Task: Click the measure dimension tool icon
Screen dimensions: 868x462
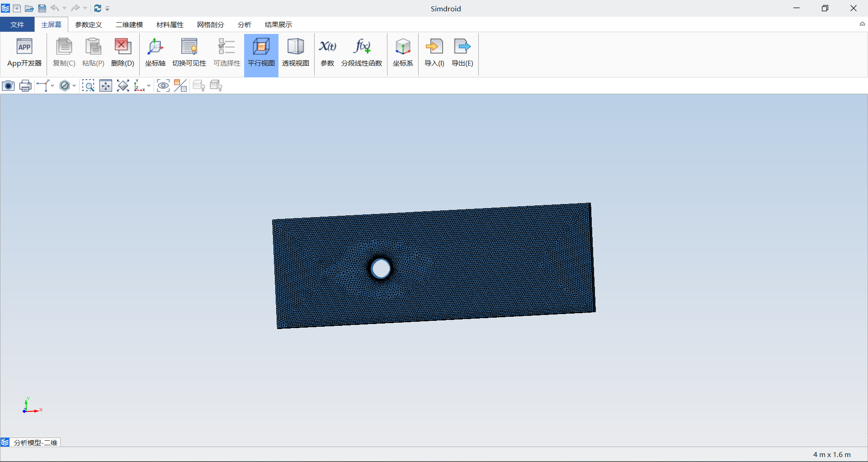Action: coord(43,86)
